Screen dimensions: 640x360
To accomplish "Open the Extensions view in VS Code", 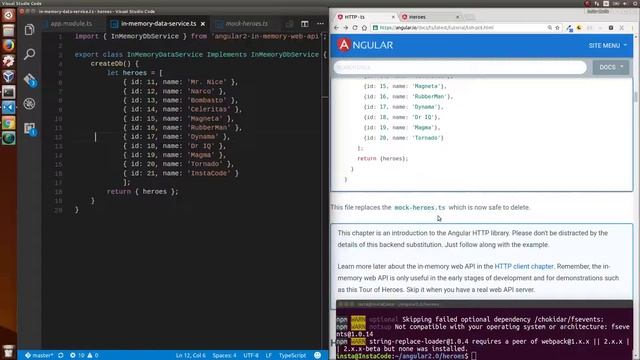I will coord(29,129).
